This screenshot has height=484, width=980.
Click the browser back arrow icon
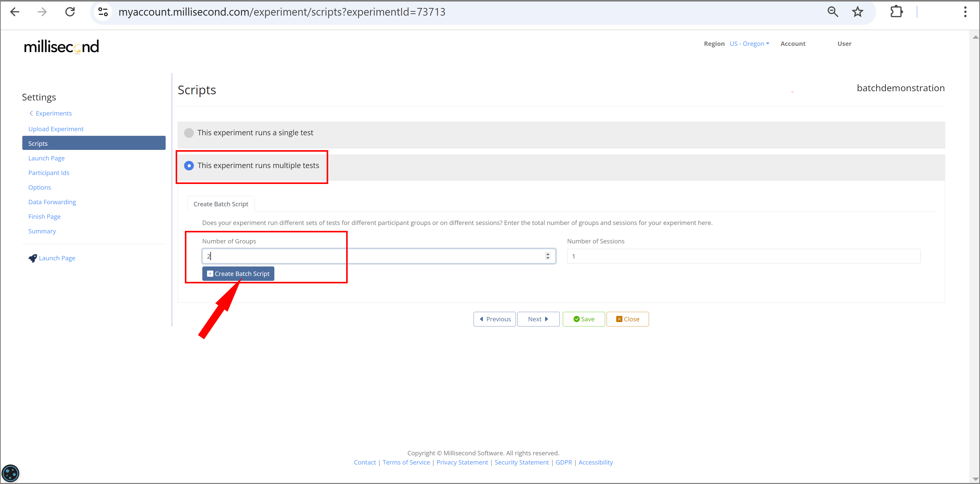tap(15, 12)
